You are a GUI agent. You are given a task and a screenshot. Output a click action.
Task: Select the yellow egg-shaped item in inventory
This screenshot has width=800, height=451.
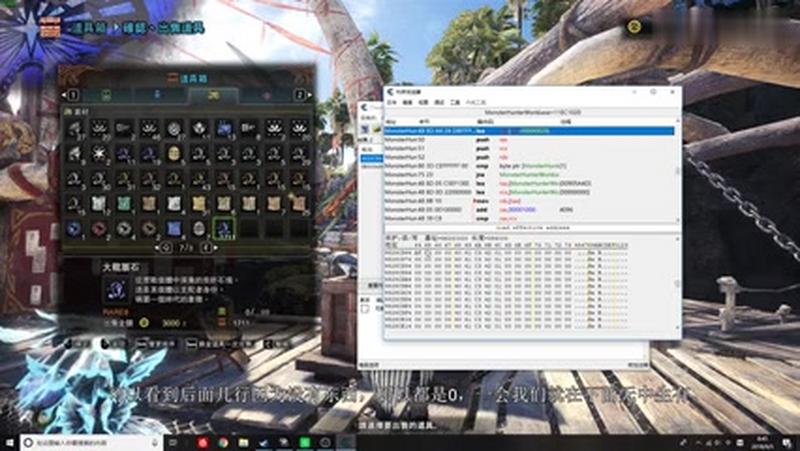(x=174, y=153)
